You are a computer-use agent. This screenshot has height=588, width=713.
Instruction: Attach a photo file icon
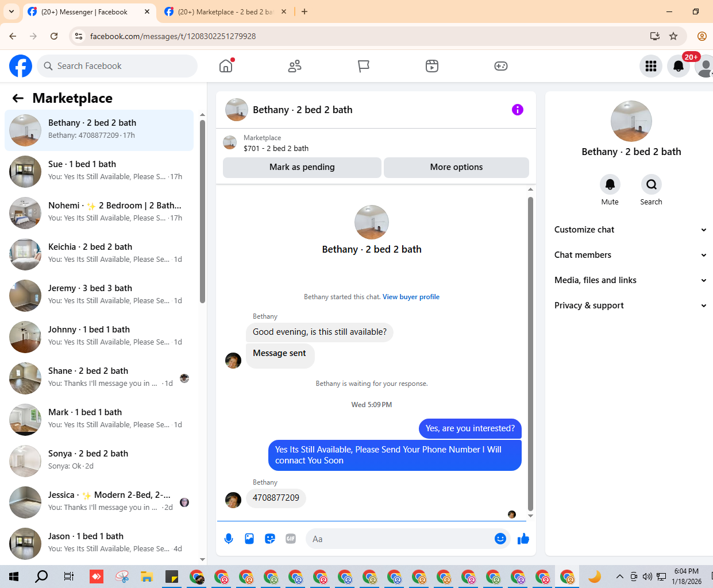coord(249,539)
